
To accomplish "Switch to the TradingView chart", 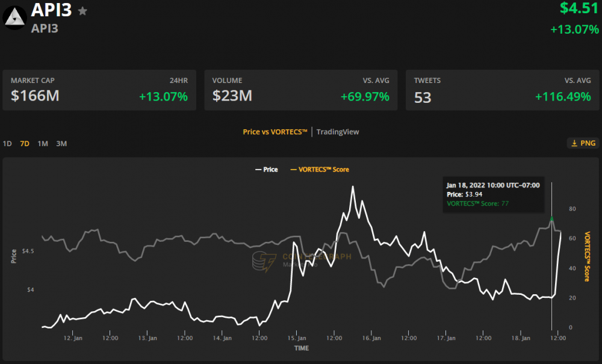I will click(338, 132).
